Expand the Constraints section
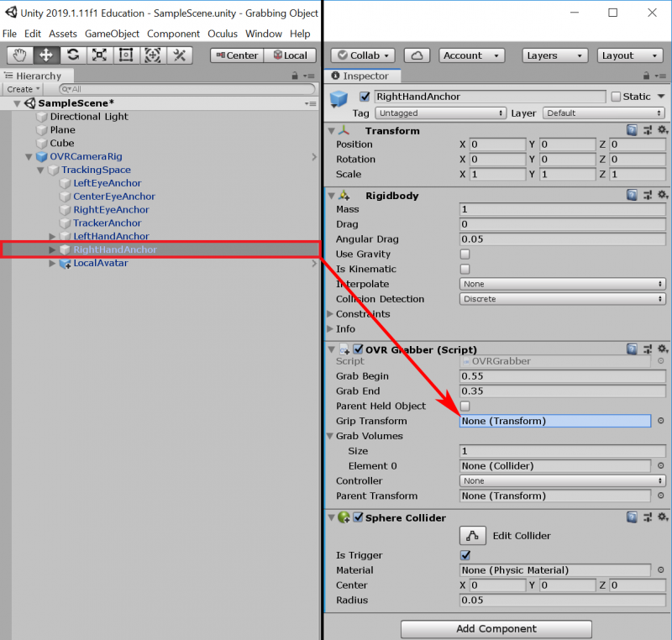 pos(330,313)
